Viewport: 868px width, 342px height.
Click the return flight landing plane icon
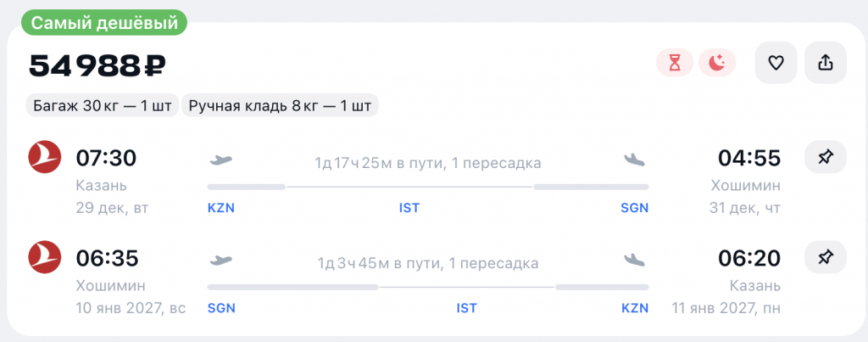[x=635, y=259]
